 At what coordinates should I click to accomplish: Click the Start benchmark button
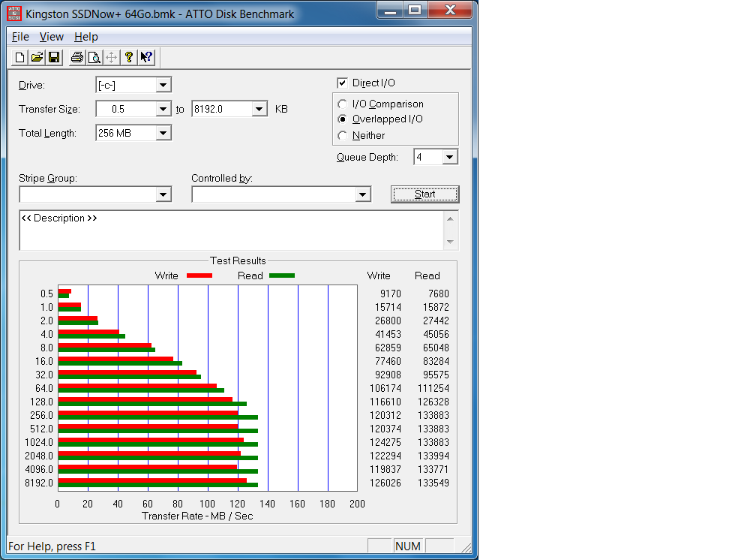pyautogui.click(x=424, y=194)
